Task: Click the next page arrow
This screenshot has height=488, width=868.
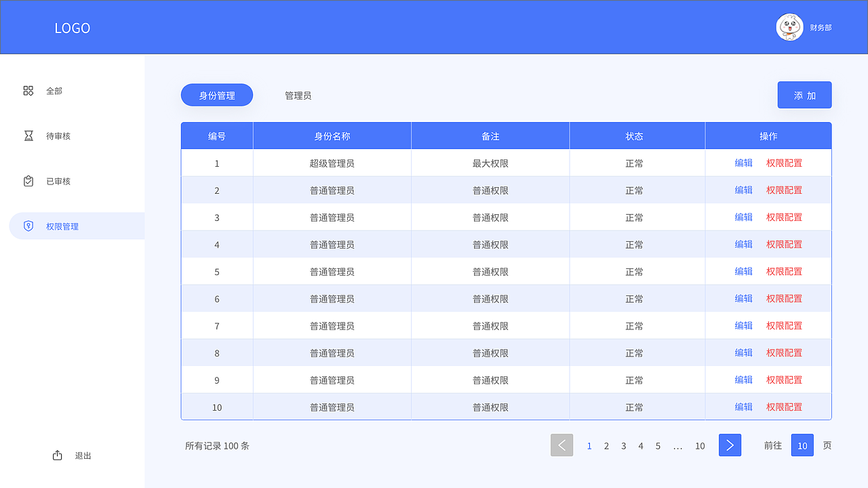Action: pos(730,445)
